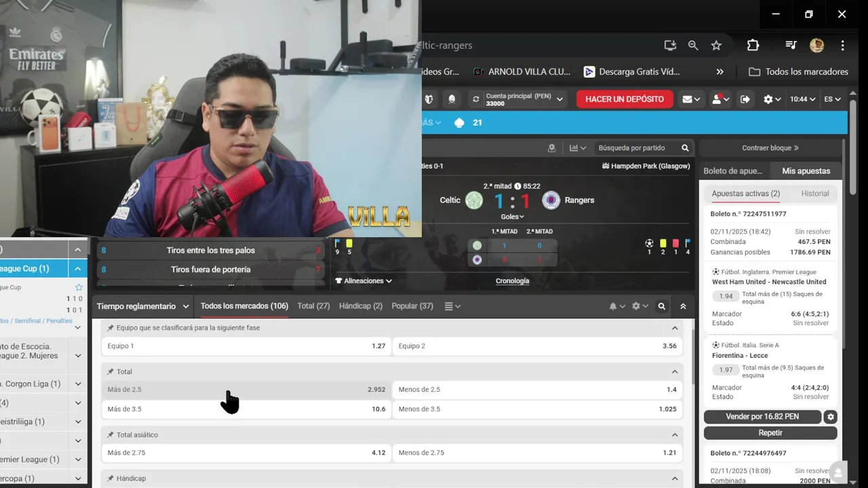Open the bell notifications dropdown in markets bar

tap(616, 306)
